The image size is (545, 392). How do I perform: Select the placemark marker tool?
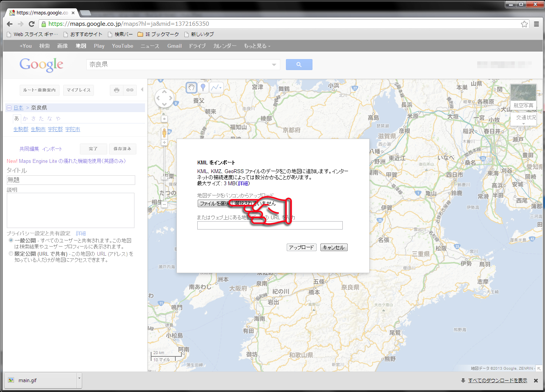[x=203, y=88]
